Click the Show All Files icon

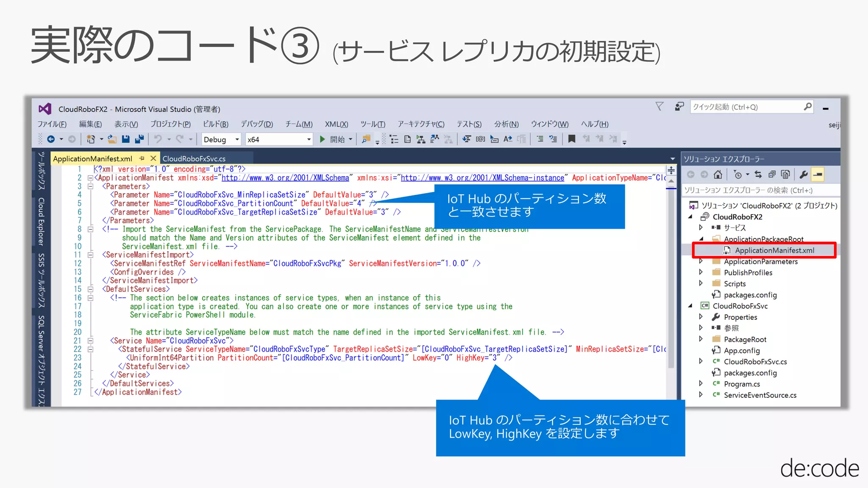pyautogui.click(x=785, y=174)
